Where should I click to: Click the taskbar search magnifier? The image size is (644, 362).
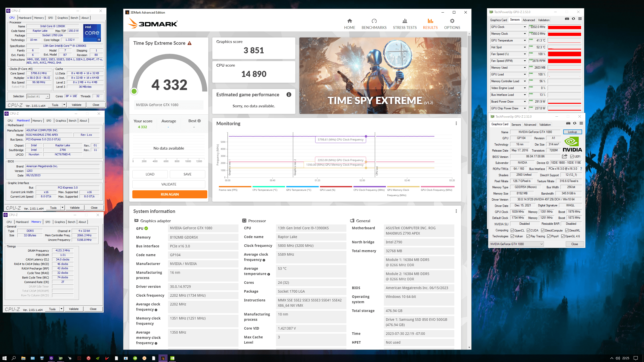click(14, 358)
